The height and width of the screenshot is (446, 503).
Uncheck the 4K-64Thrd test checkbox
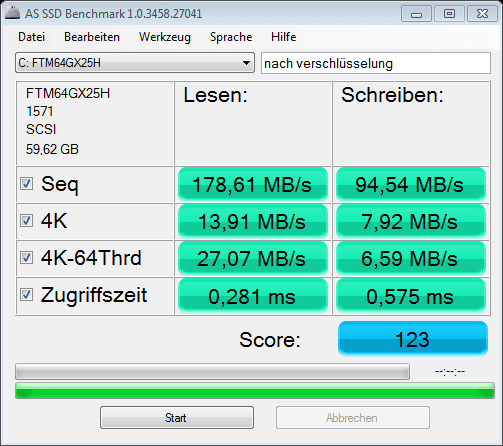[x=26, y=257]
